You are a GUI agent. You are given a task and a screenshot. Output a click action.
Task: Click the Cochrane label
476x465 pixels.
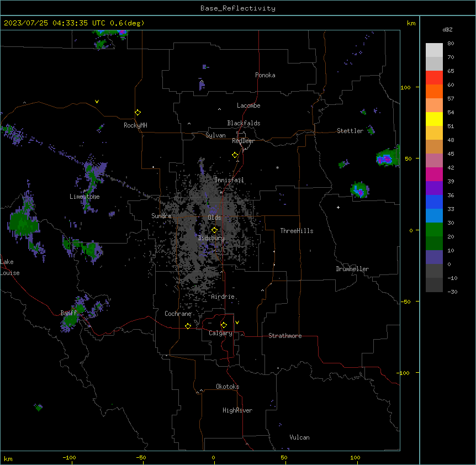click(178, 314)
